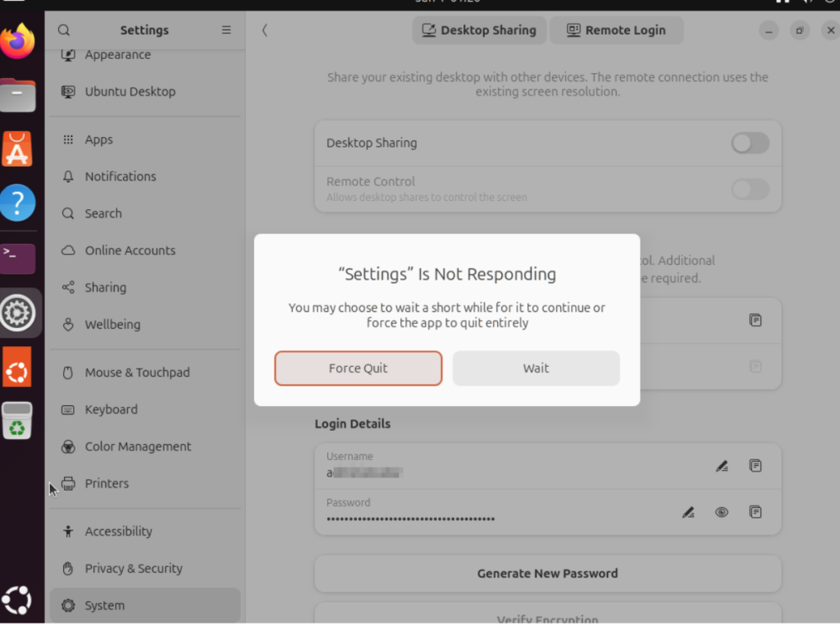Open the Trash icon in dock

[x=17, y=420]
